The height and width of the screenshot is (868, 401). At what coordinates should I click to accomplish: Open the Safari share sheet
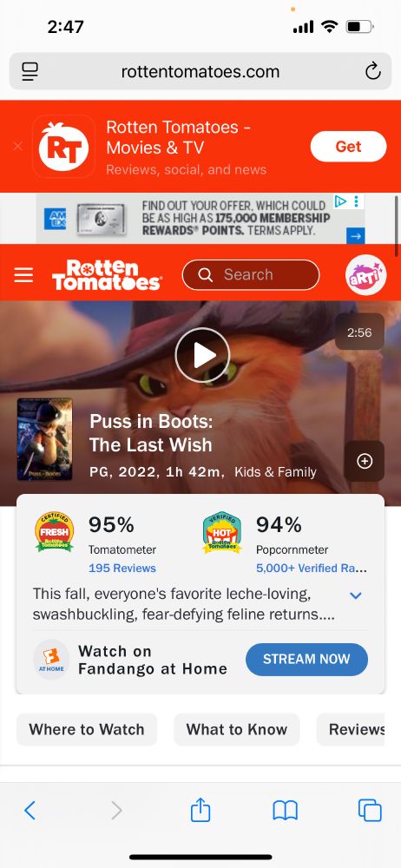pos(200,811)
